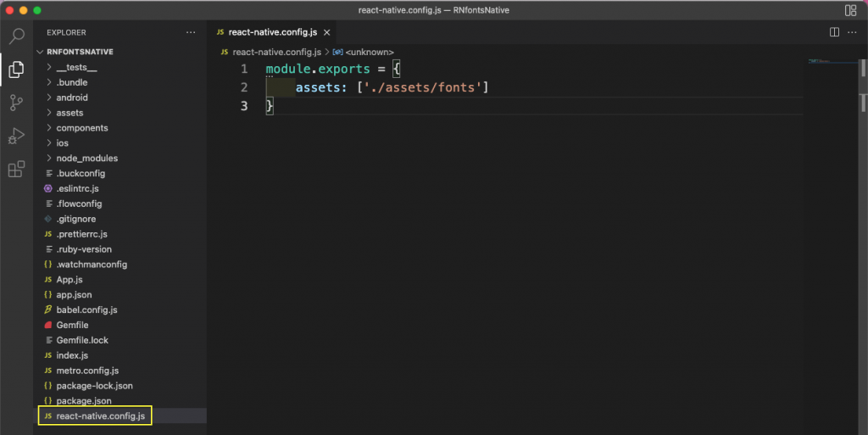868x435 pixels.
Task: Customize layout icon in title bar
Action: tap(850, 10)
